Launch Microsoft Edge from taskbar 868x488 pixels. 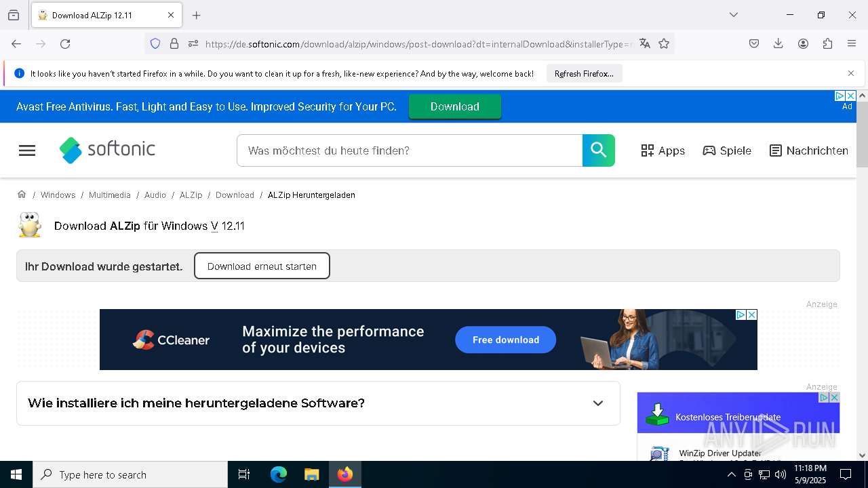[x=279, y=474]
